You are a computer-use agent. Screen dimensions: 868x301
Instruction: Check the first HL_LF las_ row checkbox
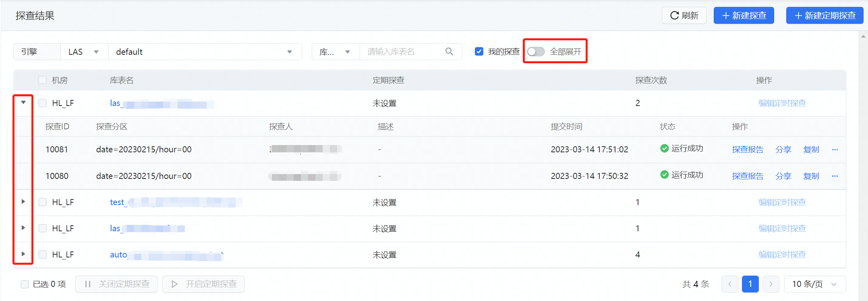tap(42, 103)
